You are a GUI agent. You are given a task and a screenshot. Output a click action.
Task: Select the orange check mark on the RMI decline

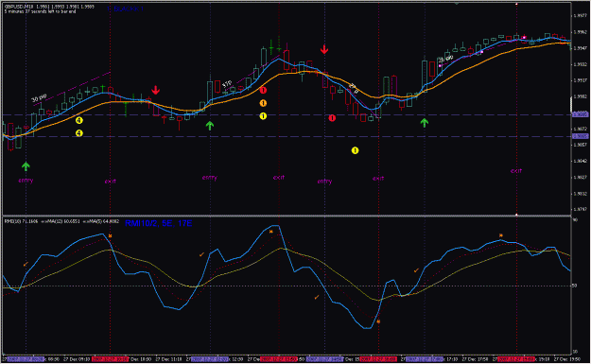tap(317, 297)
